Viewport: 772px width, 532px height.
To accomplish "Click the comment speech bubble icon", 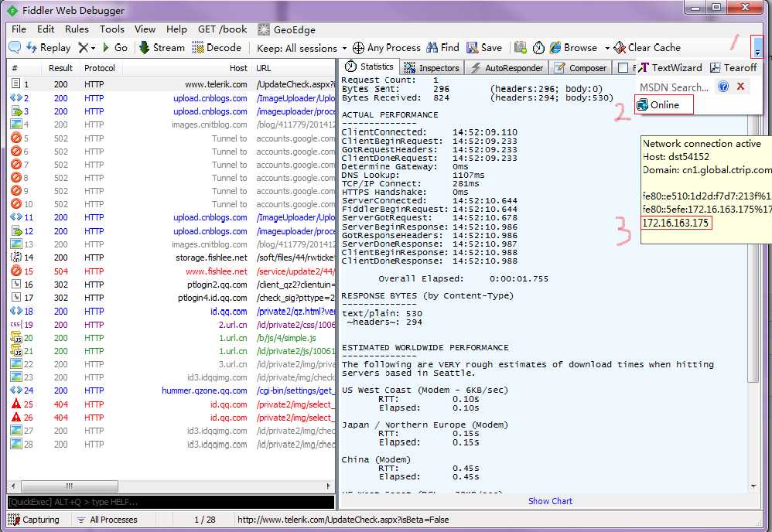I will click(15, 47).
